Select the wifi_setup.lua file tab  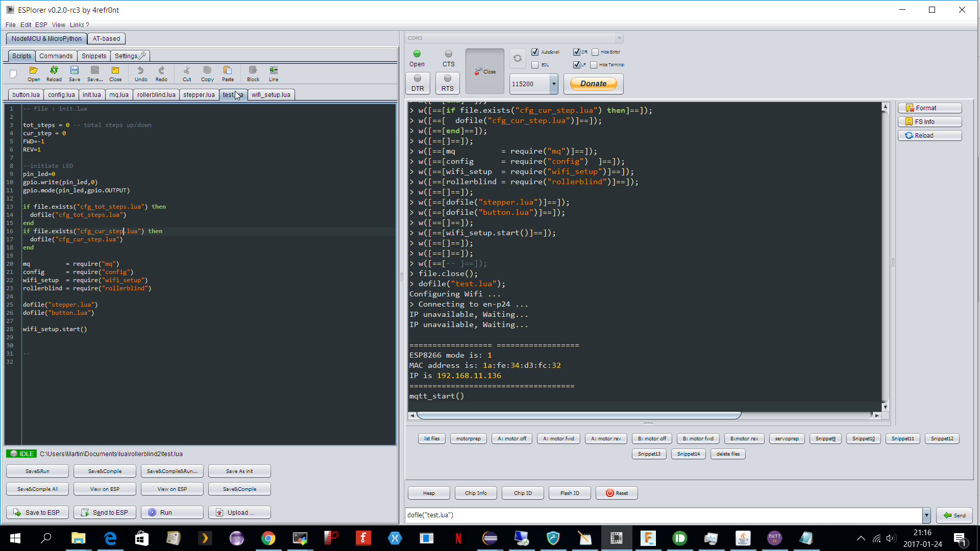[x=271, y=95]
